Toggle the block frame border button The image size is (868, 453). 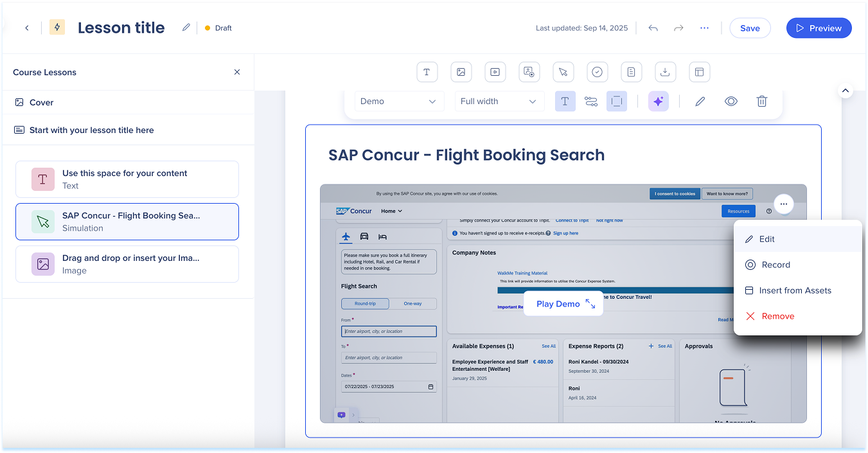pos(616,102)
